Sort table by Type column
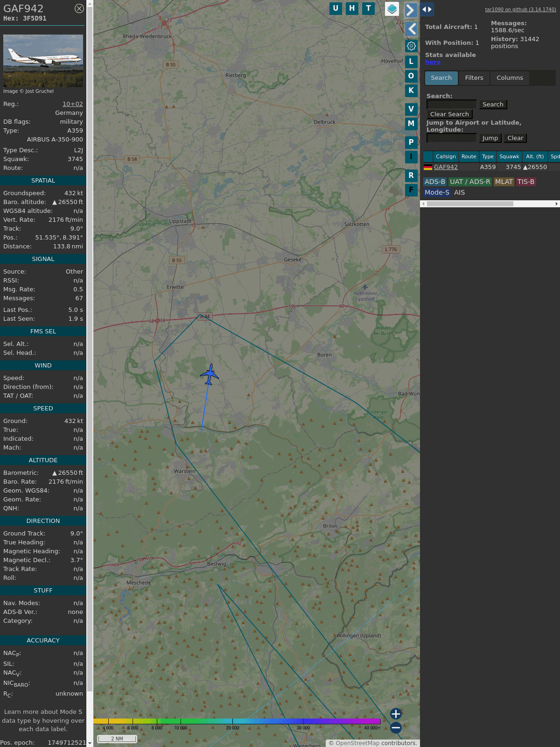 488,157
